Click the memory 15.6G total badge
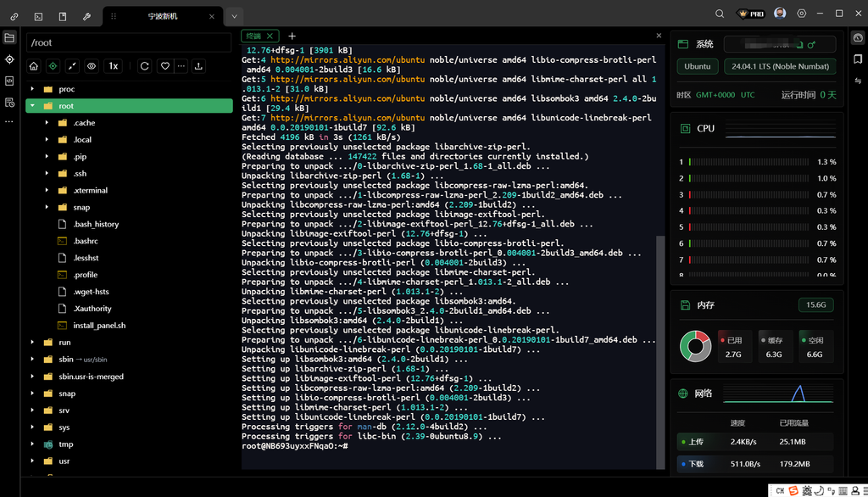This screenshot has width=868, height=497. [x=816, y=304]
